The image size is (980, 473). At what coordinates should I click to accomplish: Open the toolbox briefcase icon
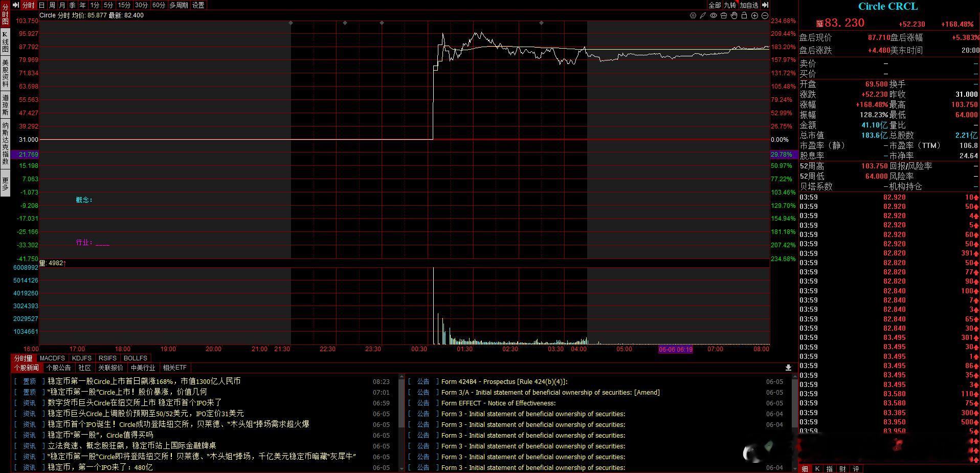[x=724, y=15]
